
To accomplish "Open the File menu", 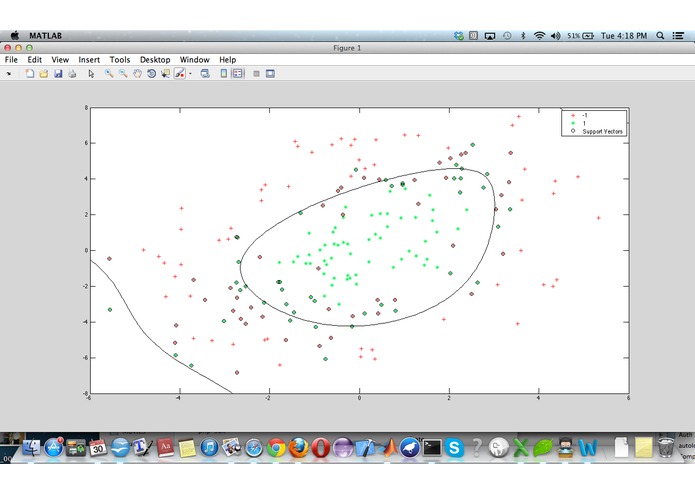I will (x=11, y=59).
